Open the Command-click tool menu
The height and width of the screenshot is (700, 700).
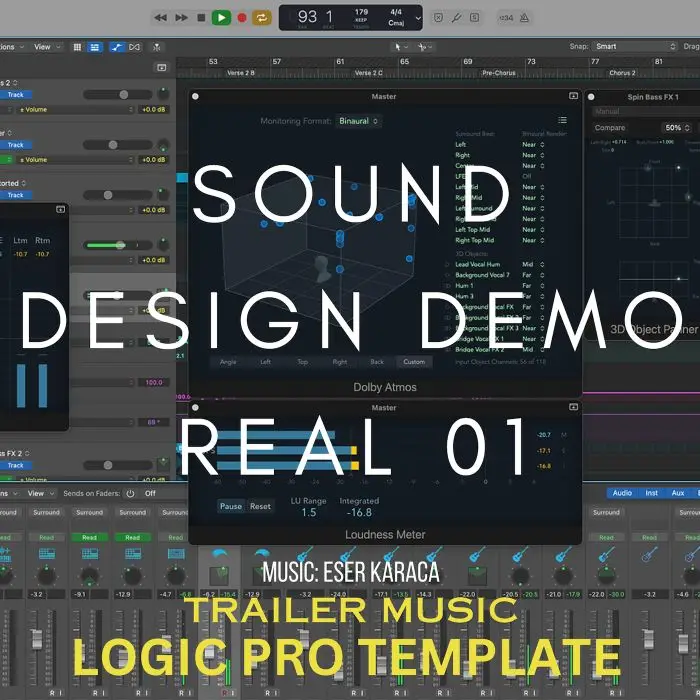tap(425, 47)
